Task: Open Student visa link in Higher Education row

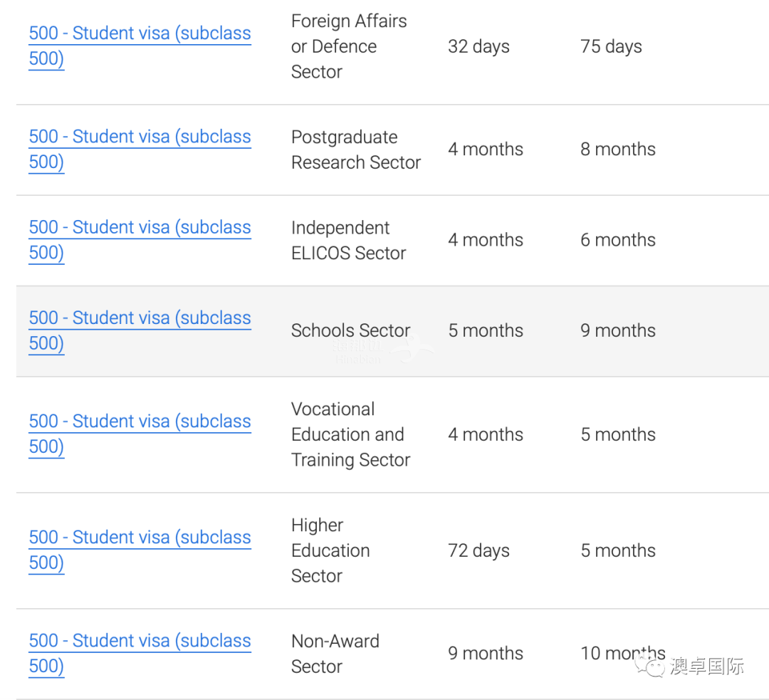Action: pyautogui.click(x=140, y=550)
